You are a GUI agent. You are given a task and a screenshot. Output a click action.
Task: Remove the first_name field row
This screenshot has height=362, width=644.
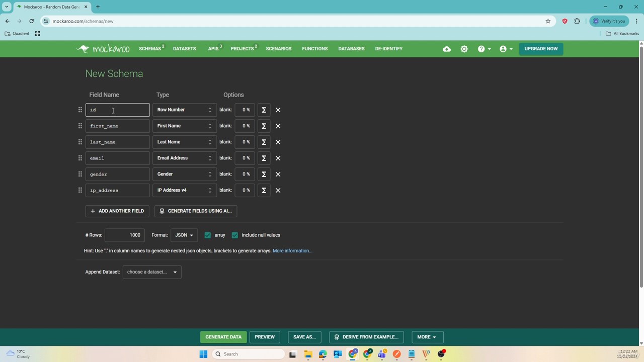[x=278, y=126]
